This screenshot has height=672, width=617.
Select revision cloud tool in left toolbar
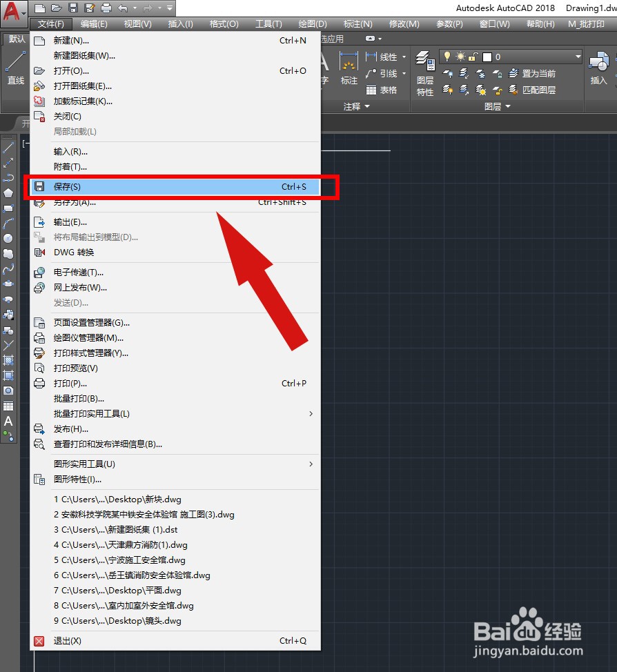tap(8, 254)
